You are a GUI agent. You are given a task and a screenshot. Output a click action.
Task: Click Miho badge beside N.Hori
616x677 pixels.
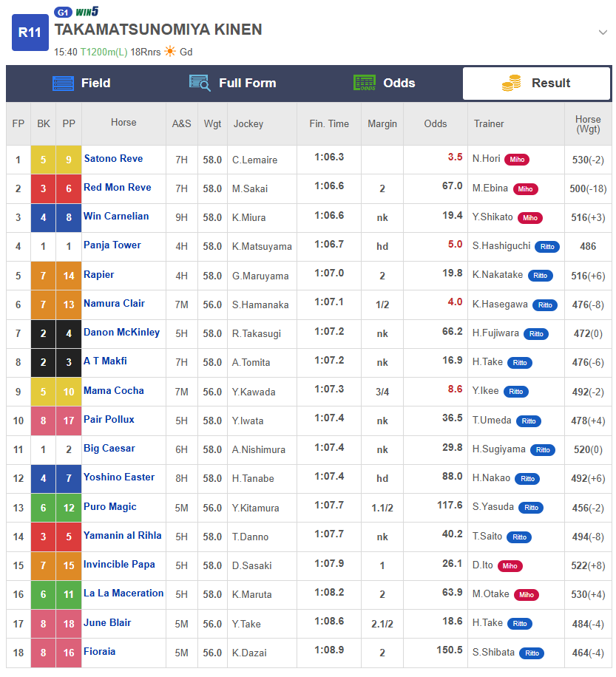point(517,160)
